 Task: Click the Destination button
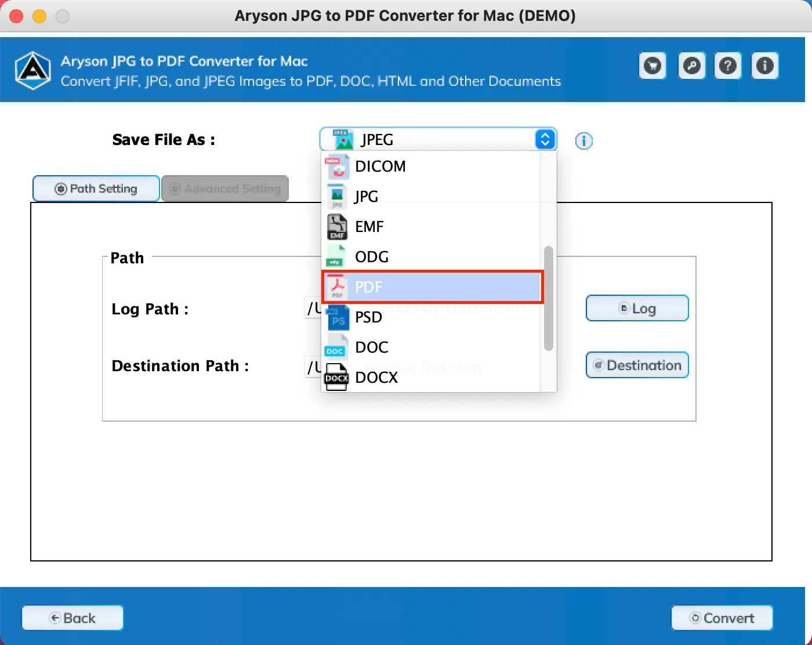[637, 365]
